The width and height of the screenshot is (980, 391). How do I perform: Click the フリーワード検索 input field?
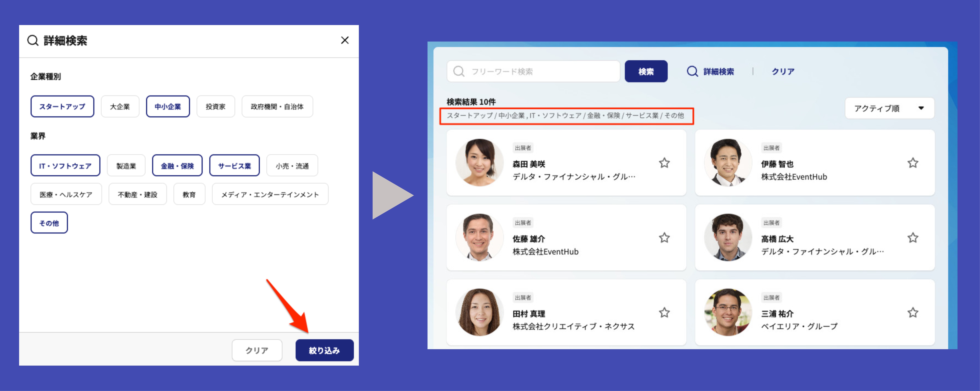(533, 71)
